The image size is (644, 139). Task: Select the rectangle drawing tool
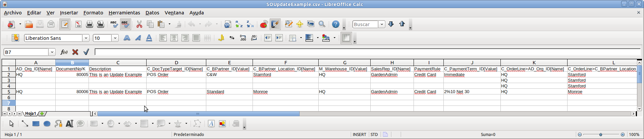point(36,124)
